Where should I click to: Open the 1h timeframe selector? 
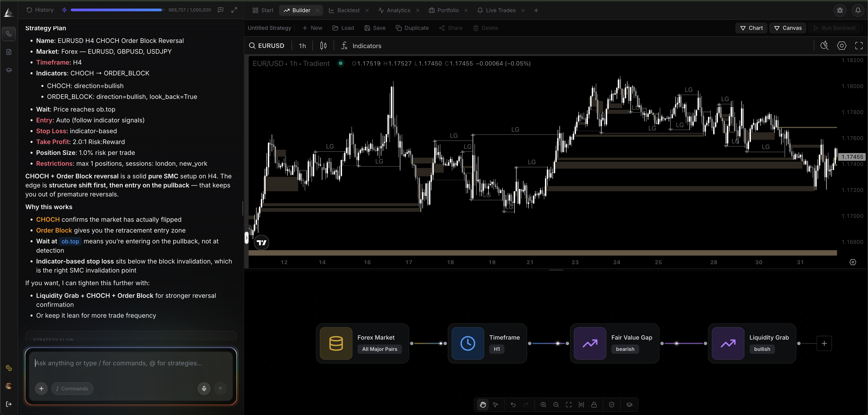point(302,46)
